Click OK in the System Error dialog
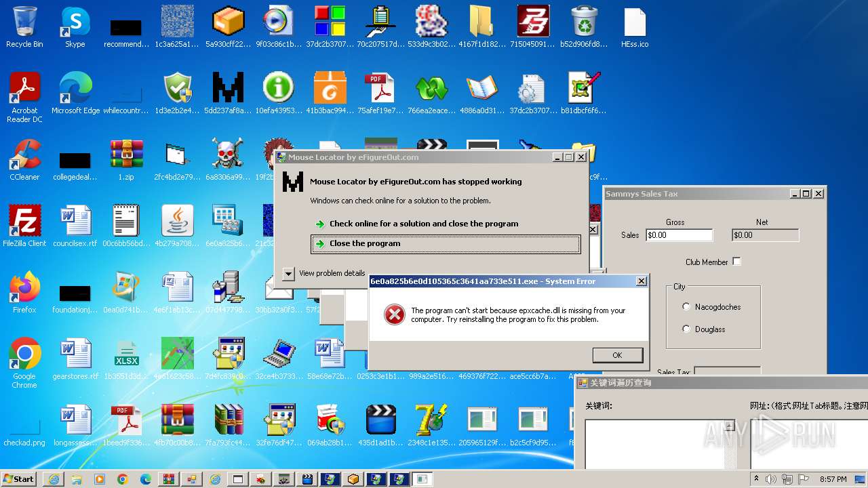 617,355
